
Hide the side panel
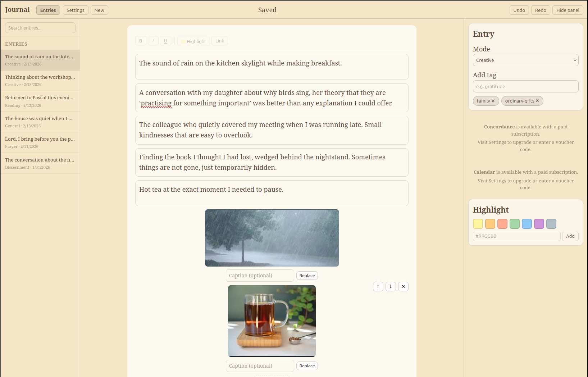(x=568, y=10)
